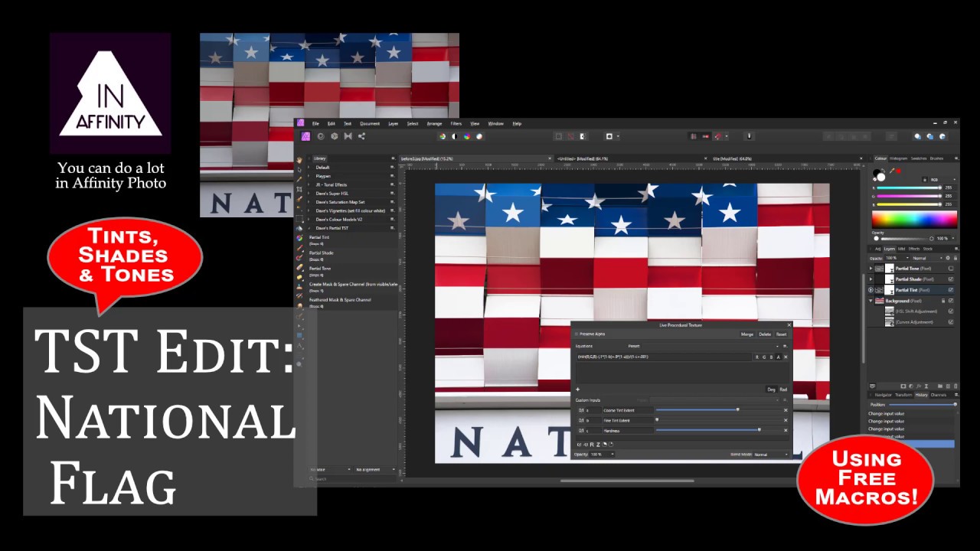
Task: Toggle visibility of Partial Tint layer
Action: click(x=951, y=290)
